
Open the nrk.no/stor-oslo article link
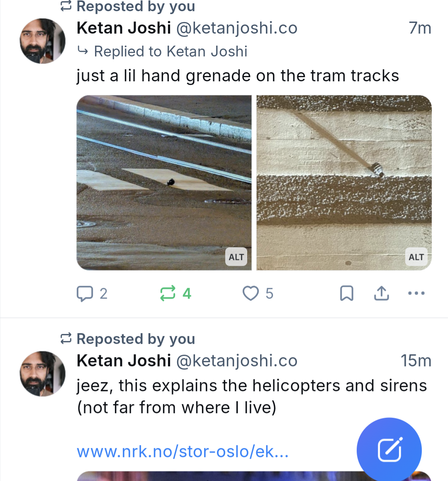(183, 452)
